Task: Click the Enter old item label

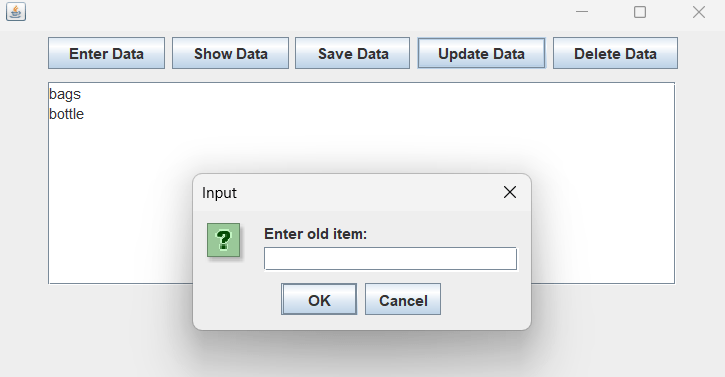Action: [x=315, y=234]
